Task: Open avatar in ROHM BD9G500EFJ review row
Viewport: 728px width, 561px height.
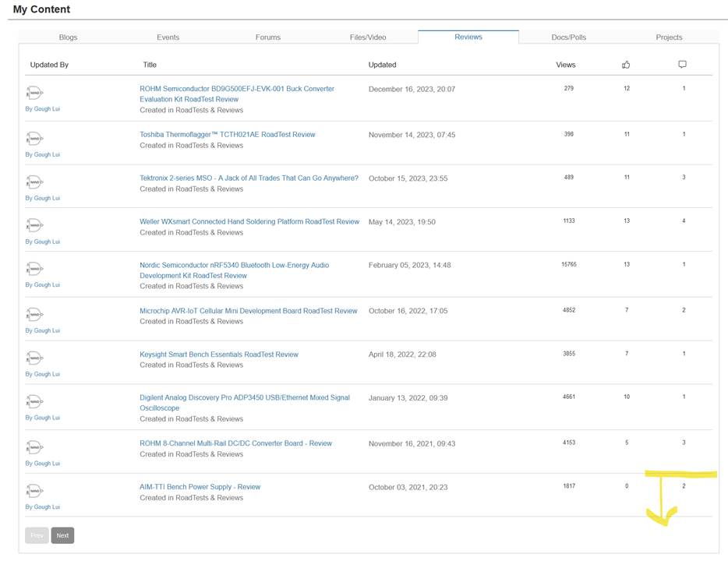Action: pos(34,93)
